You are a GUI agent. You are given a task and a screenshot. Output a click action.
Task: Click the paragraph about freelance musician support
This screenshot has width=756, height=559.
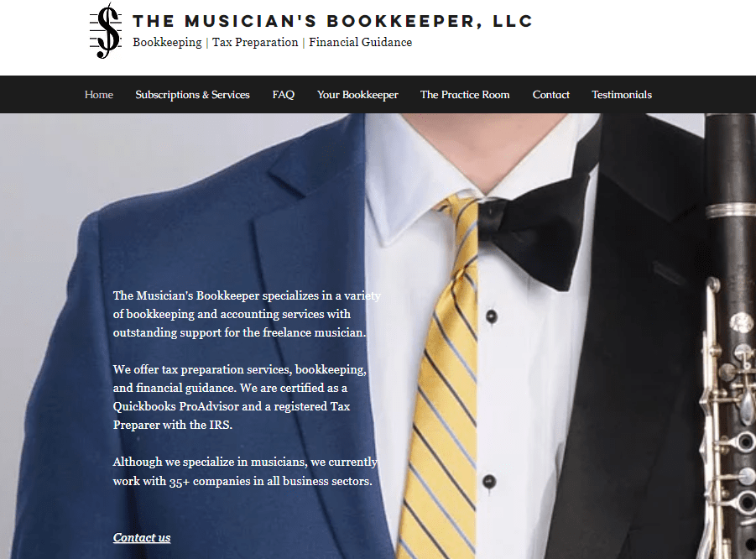pyautogui.click(x=247, y=314)
